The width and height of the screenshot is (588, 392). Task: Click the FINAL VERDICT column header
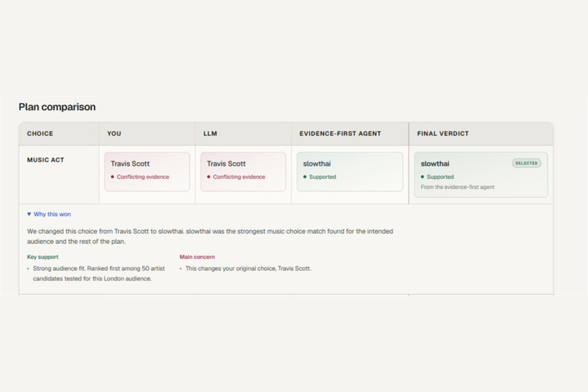click(443, 134)
